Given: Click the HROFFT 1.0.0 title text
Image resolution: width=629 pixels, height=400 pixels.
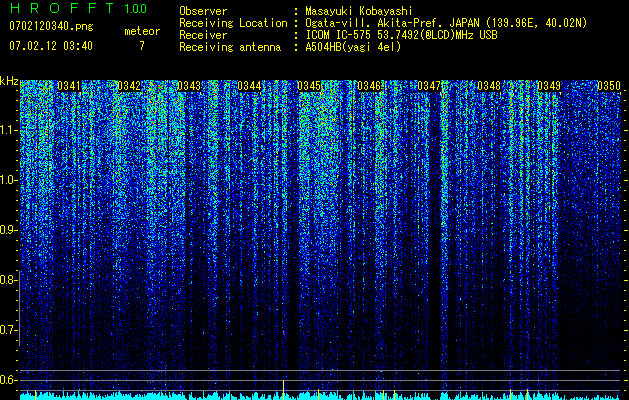Looking at the screenshot, I should pyautogui.click(x=78, y=8).
